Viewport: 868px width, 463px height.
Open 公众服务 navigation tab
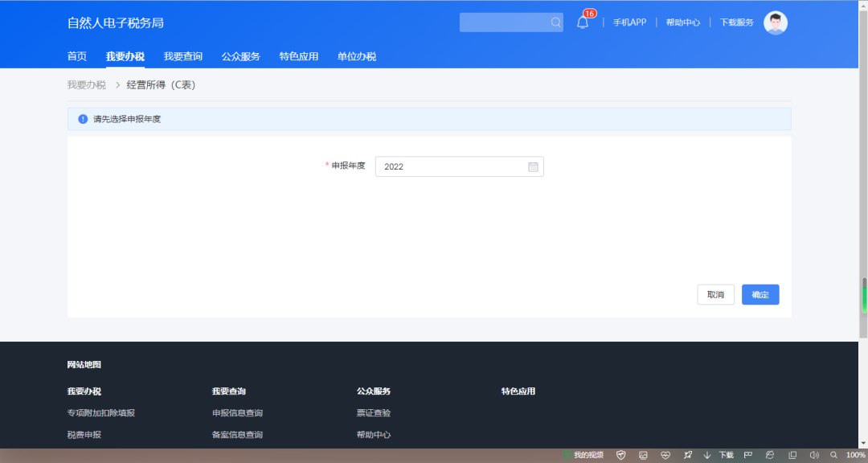241,56
